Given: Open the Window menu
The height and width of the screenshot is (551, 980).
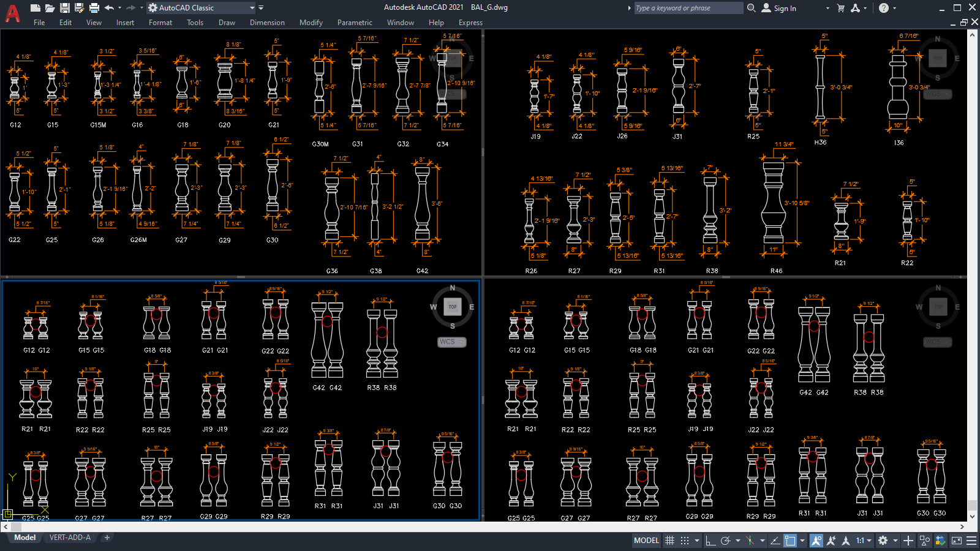Looking at the screenshot, I should click(401, 23).
